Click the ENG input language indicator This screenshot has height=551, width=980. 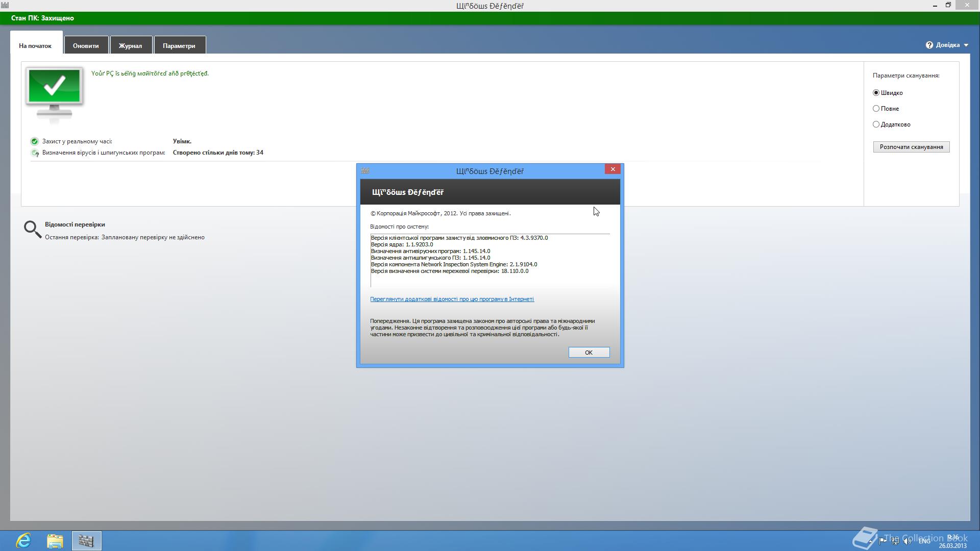click(924, 541)
